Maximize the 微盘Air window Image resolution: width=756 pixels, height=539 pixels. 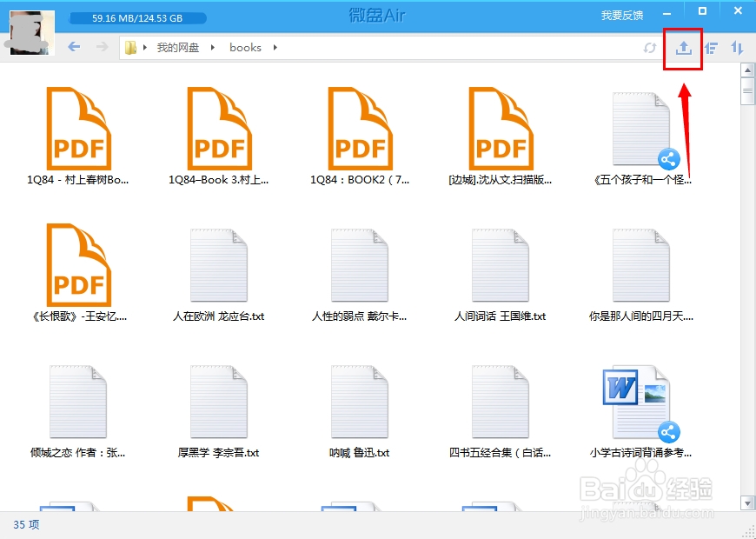(702, 11)
